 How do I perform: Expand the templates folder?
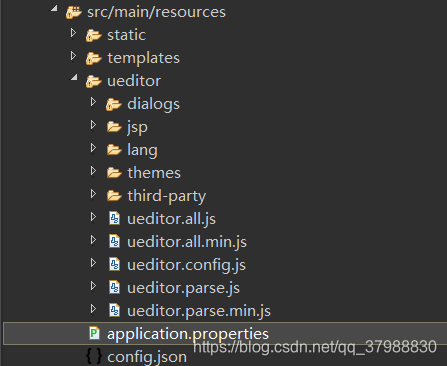pos(74,56)
